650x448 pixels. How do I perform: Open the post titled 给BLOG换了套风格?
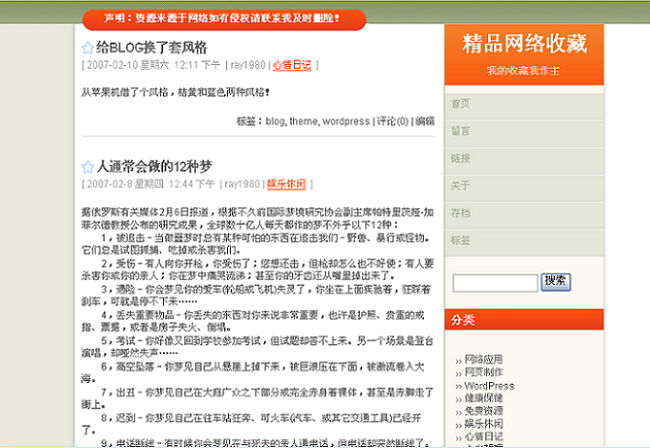pyautogui.click(x=152, y=48)
